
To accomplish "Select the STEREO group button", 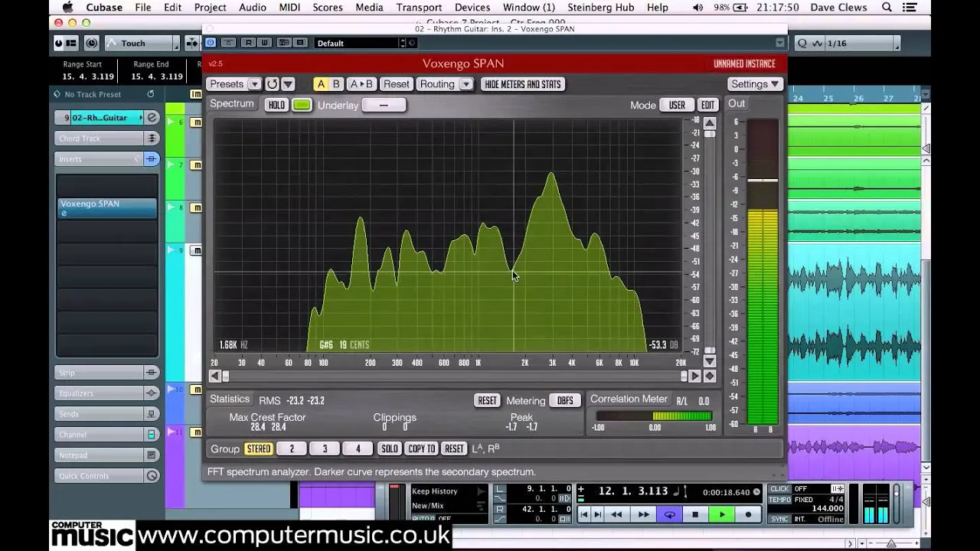I will (x=258, y=449).
